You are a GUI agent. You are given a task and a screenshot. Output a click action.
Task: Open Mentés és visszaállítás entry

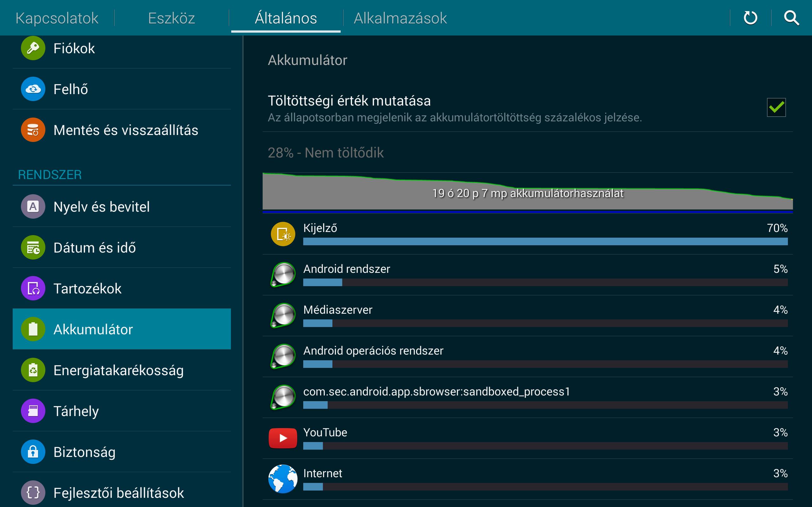126,130
